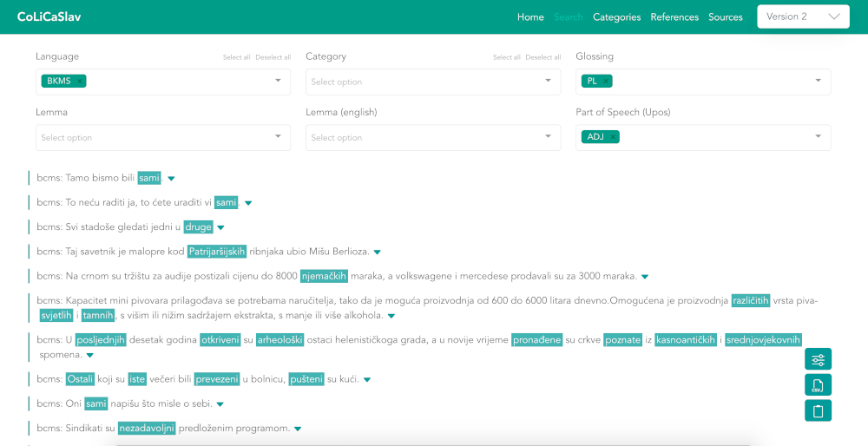
Task: Click Select all for Language
Action: (236, 58)
